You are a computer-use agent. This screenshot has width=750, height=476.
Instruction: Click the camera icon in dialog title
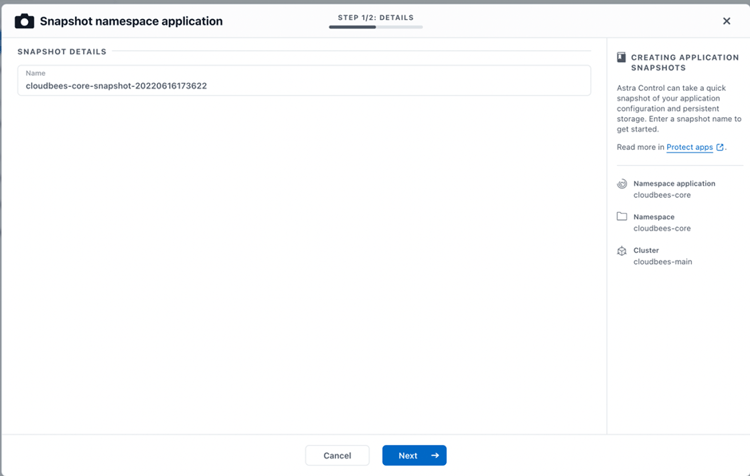tap(24, 21)
